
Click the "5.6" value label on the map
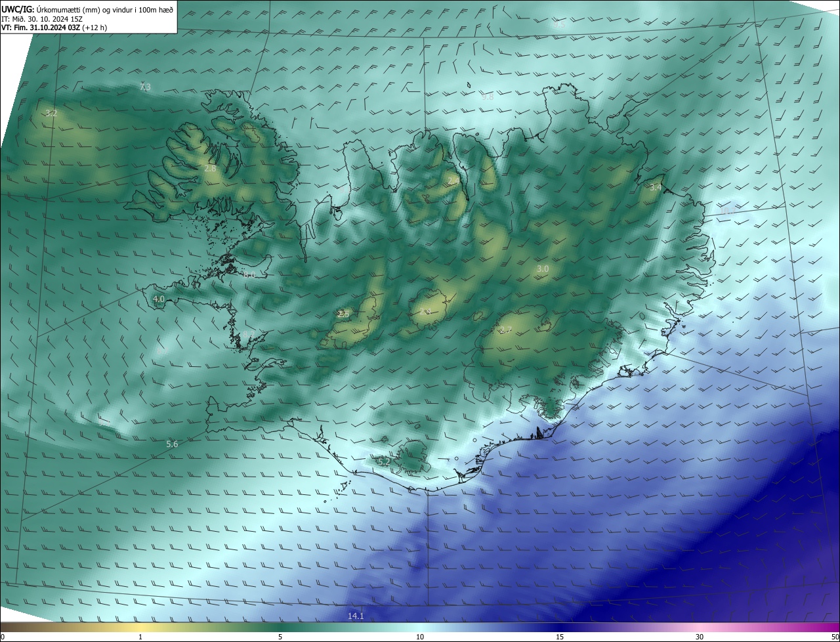tap(172, 444)
